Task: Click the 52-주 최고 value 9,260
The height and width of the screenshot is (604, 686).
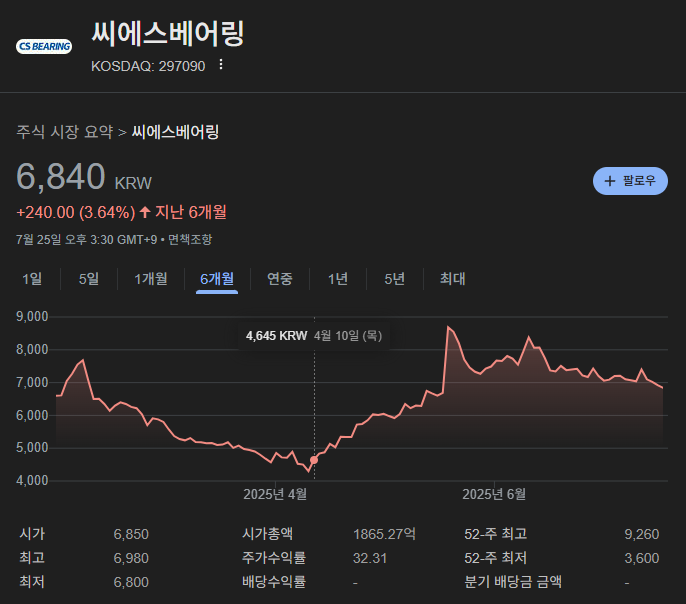Action: point(641,534)
